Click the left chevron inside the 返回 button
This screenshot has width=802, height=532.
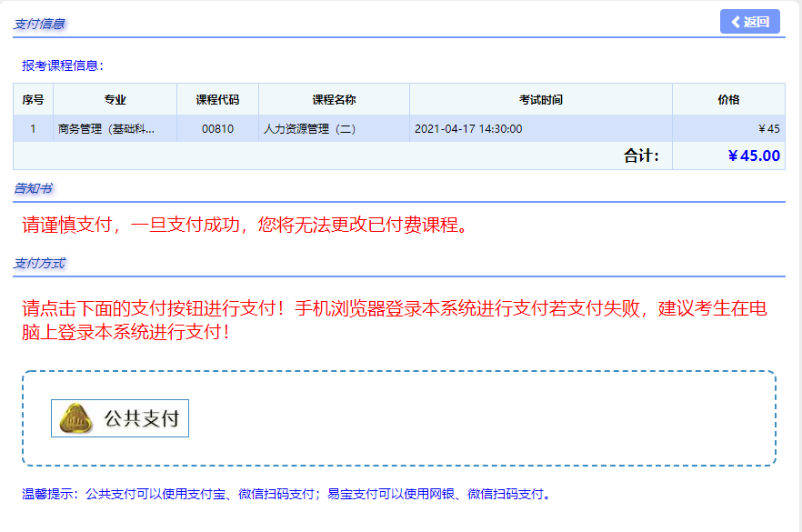coord(737,21)
